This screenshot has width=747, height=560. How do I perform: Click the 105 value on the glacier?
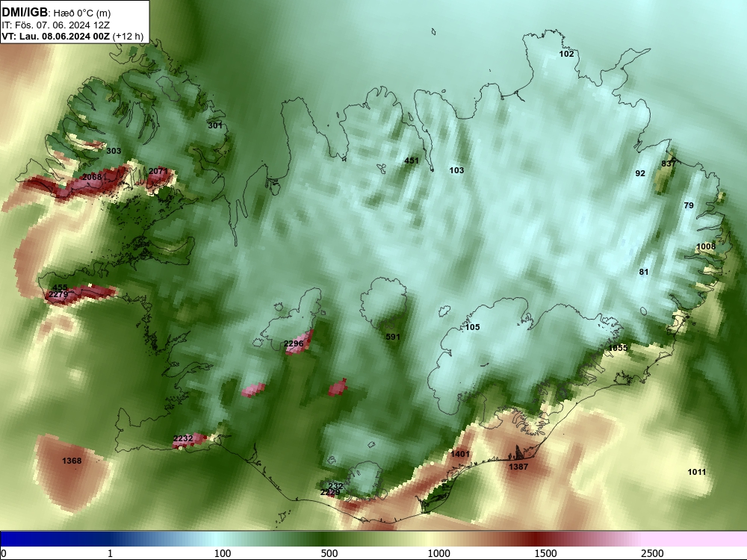(472, 327)
